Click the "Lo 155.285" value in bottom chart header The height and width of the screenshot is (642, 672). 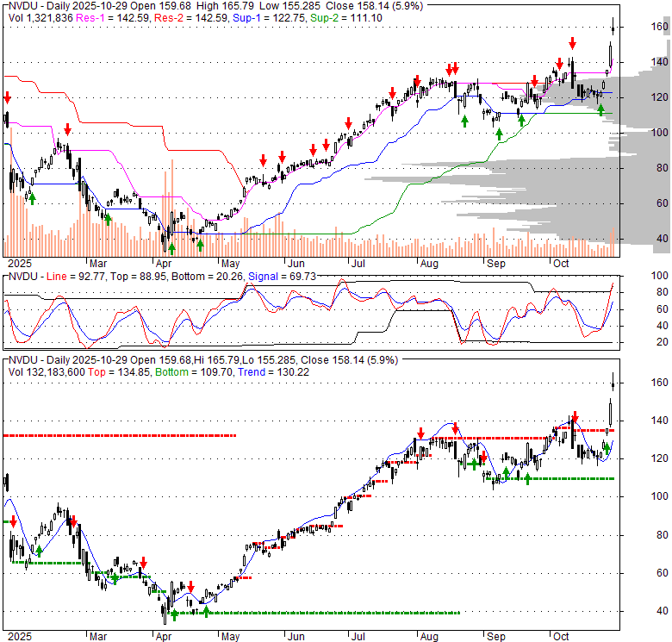tap(268, 360)
